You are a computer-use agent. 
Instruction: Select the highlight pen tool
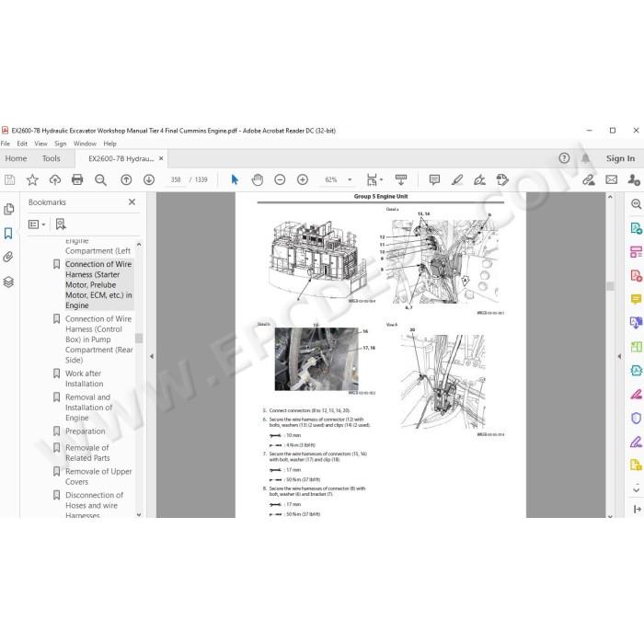(x=457, y=179)
